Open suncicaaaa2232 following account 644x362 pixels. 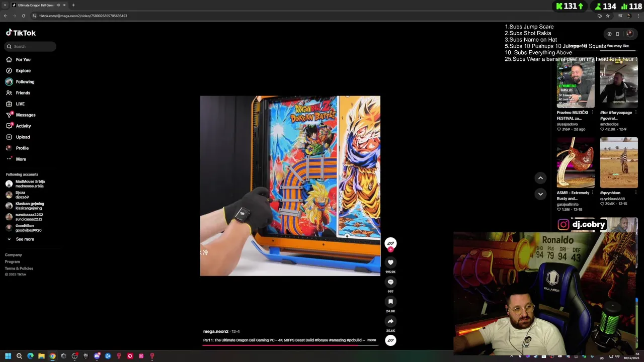tap(24, 217)
